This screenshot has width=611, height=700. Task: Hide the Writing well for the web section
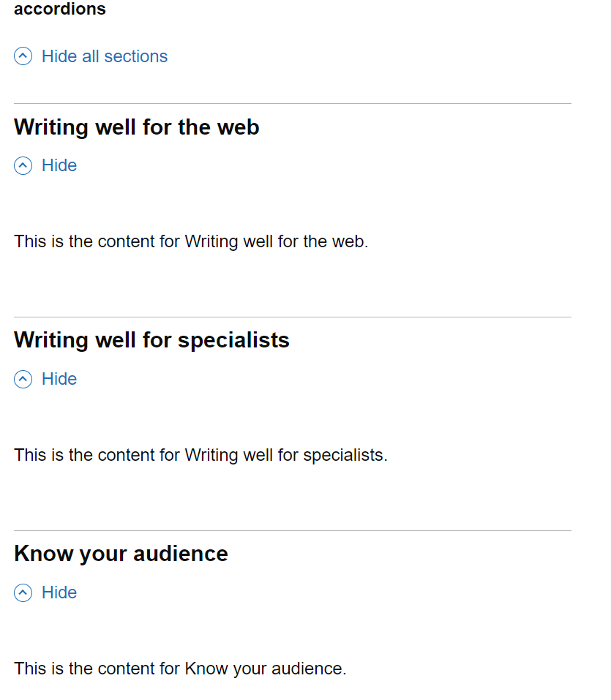click(x=59, y=165)
